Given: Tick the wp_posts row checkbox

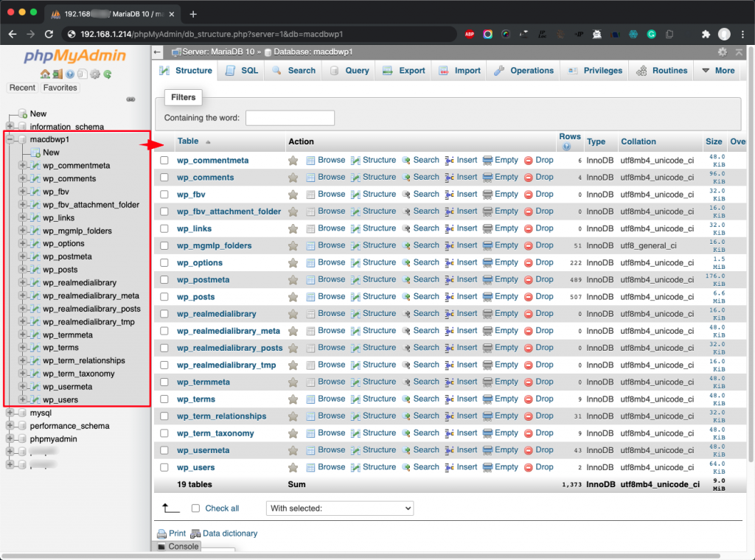Looking at the screenshot, I should pyautogui.click(x=164, y=297).
